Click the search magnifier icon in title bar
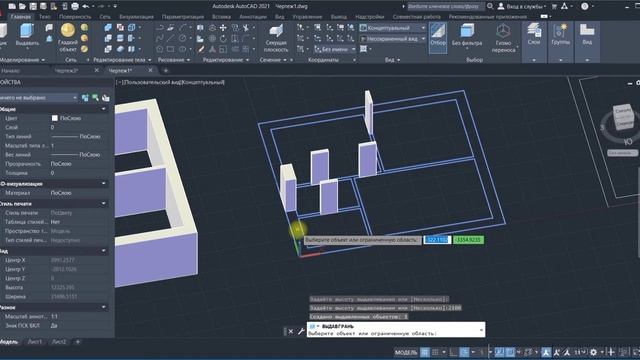This screenshot has width=640, height=360. tap(490, 7)
